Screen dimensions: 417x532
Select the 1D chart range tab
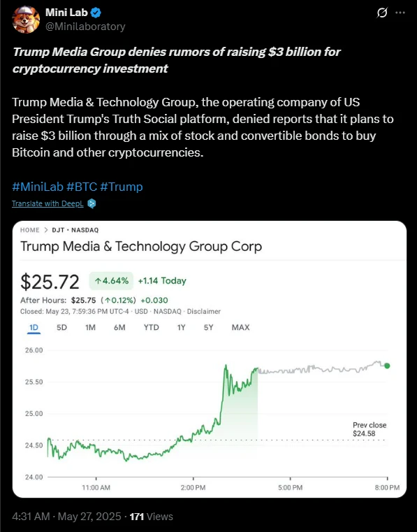[x=34, y=328]
